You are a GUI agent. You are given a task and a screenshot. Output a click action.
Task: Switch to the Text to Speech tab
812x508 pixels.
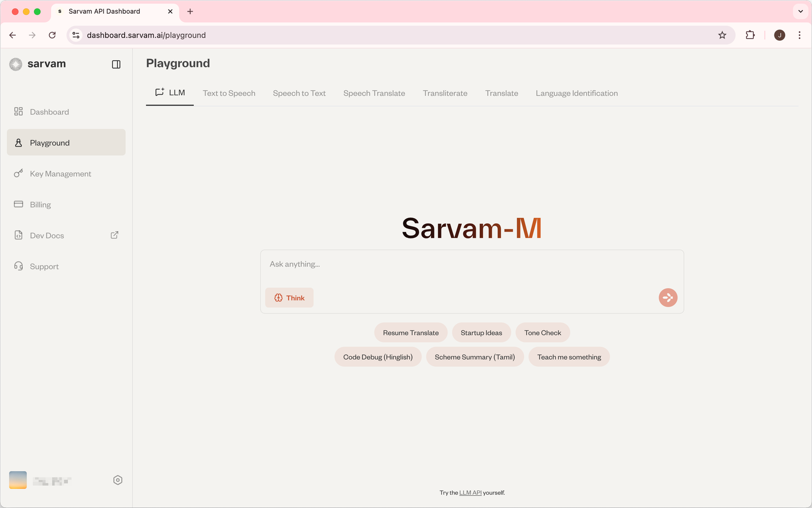pyautogui.click(x=229, y=93)
